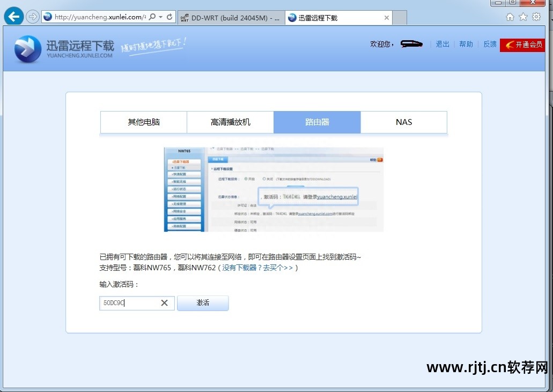The width and height of the screenshot is (553, 392).
Task: Click the 激活 activate button
Action: [x=203, y=303]
